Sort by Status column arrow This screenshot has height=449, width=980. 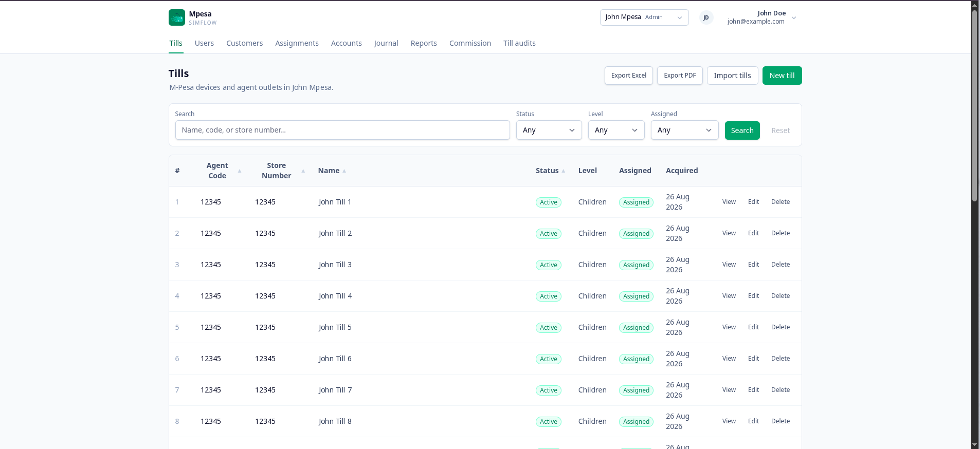coord(564,171)
